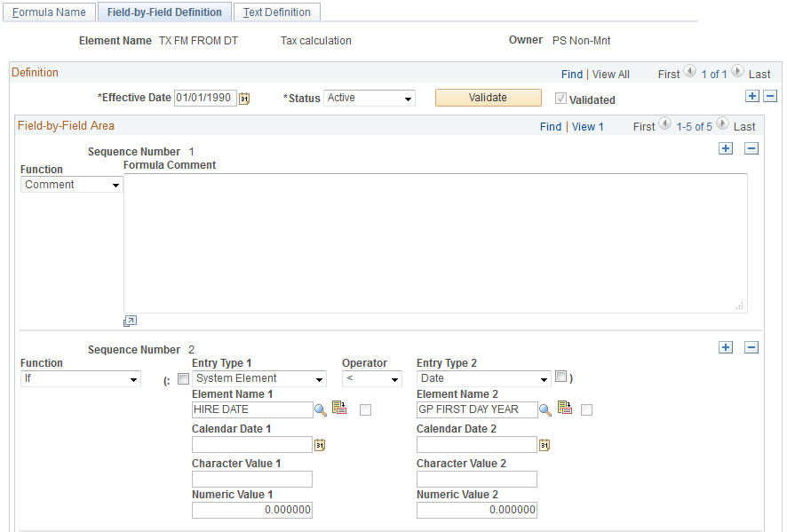Show next Definition row arrow

(x=737, y=71)
